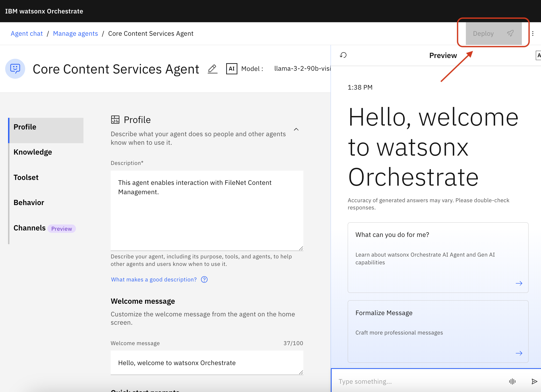Reset the preview chat with refresh icon
The image size is (541, 392).
tap(343, 55)
